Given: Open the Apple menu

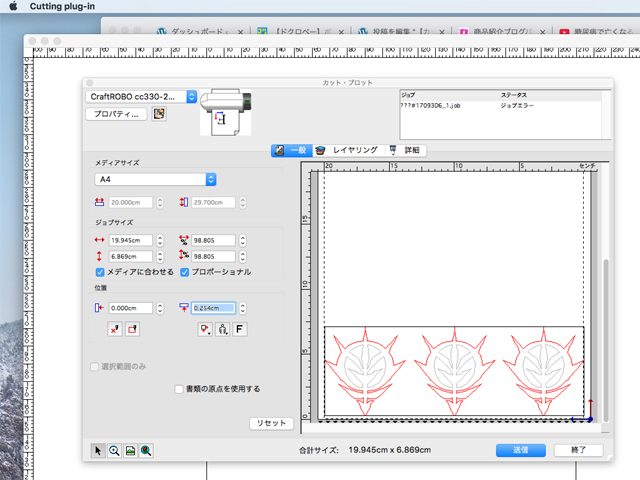Looking at the screenshot, I should click(13, 6).
